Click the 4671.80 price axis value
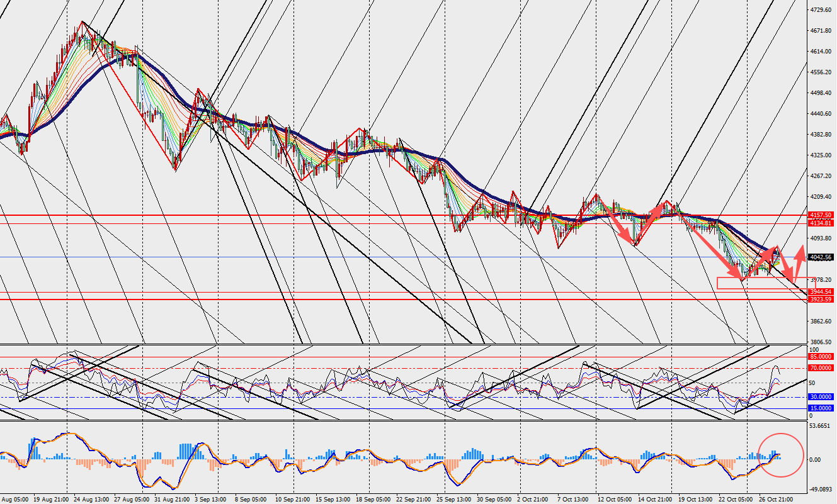This screenshot has height=504, width=837. click(822, 31)
